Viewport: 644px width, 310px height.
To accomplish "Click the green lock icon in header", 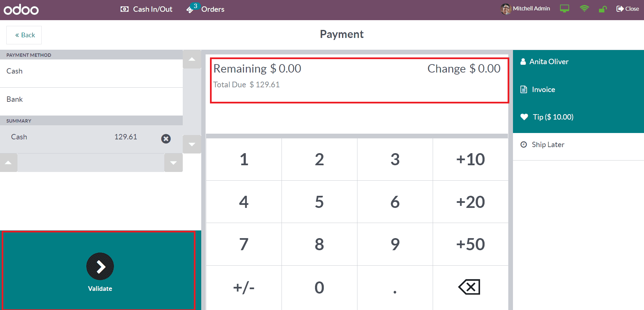I will (x=603, y=9).
